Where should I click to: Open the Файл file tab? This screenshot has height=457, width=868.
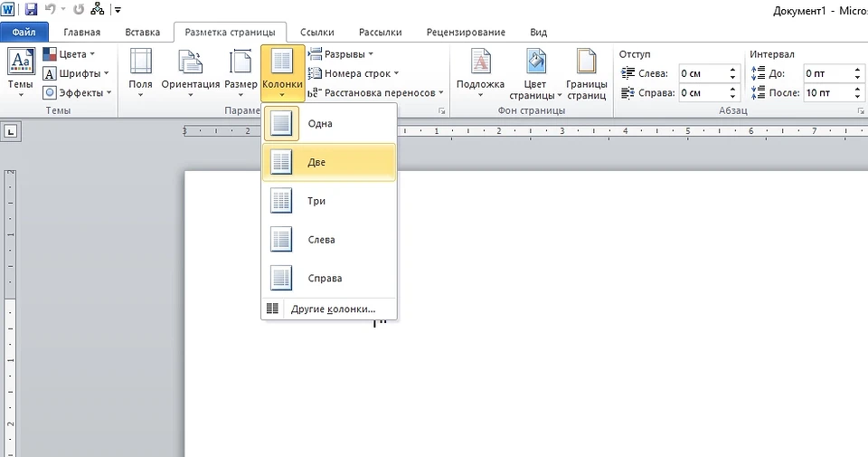pyautogui.click(x=23, y=32)
